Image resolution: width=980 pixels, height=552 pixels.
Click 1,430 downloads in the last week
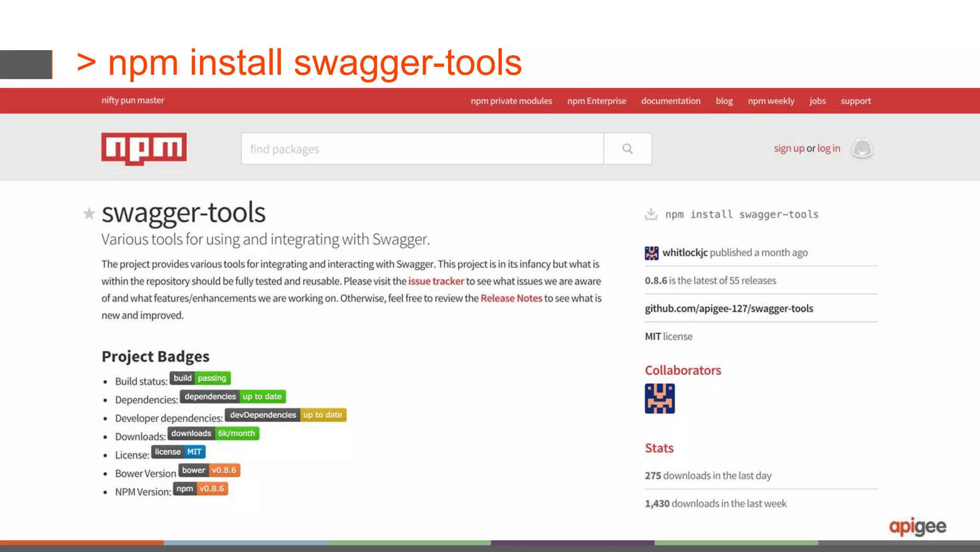tap(715, 504)
